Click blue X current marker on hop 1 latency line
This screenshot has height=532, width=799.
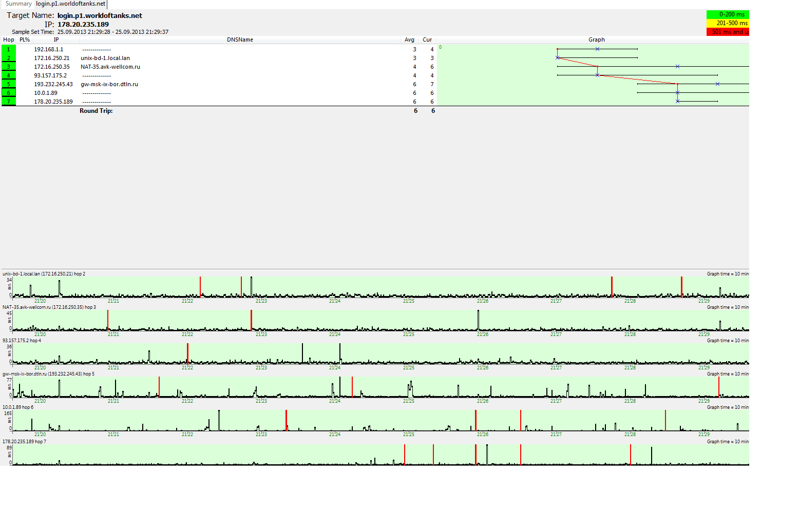tap(597, 49)
